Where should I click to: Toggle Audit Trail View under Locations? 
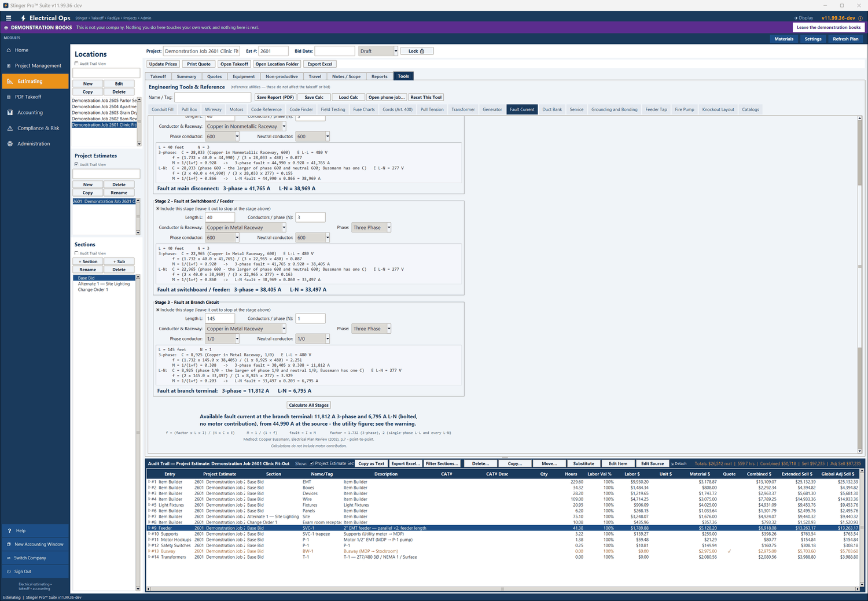coord(76,64)
